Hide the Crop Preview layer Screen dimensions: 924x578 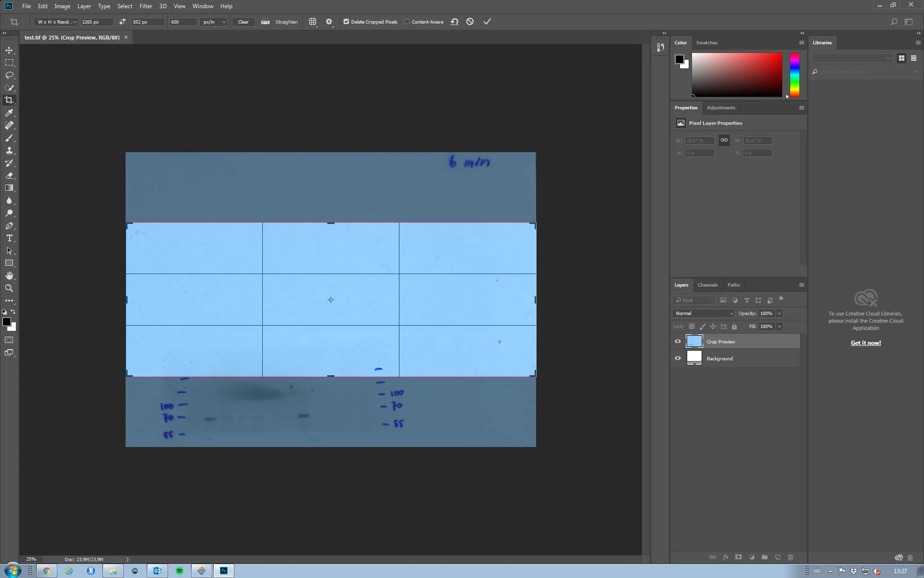(x=678, y=342)
